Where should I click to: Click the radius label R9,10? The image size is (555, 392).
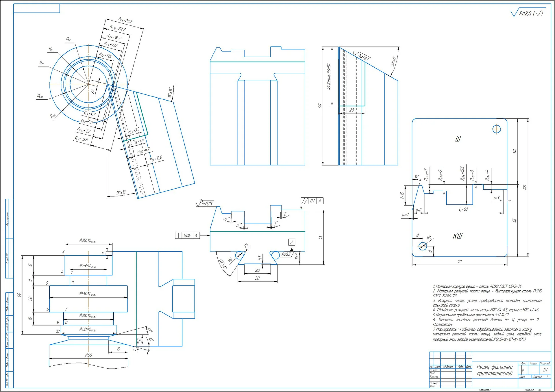click(40, 96)
